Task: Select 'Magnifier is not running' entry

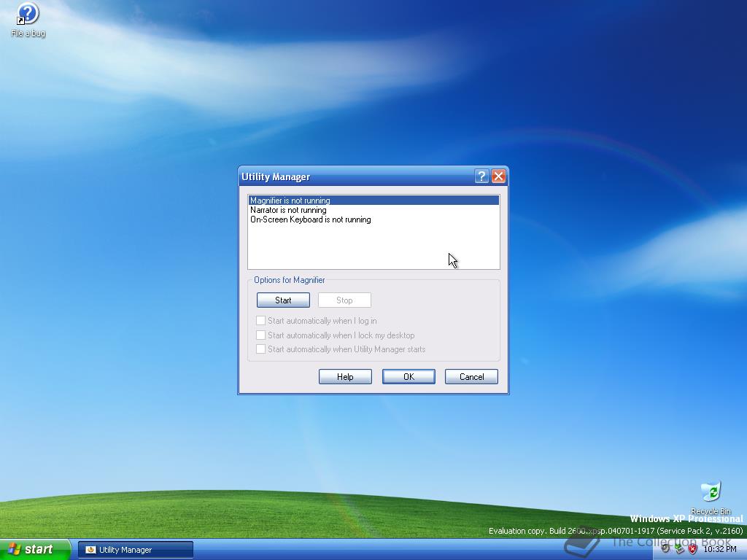Action: click(373, 201)
